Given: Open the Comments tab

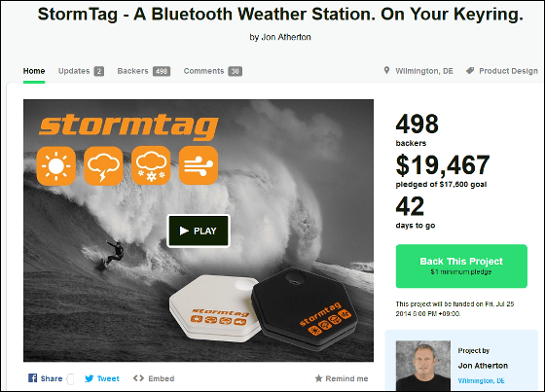Looking at the screenshot, I should (x=213, y=71).
